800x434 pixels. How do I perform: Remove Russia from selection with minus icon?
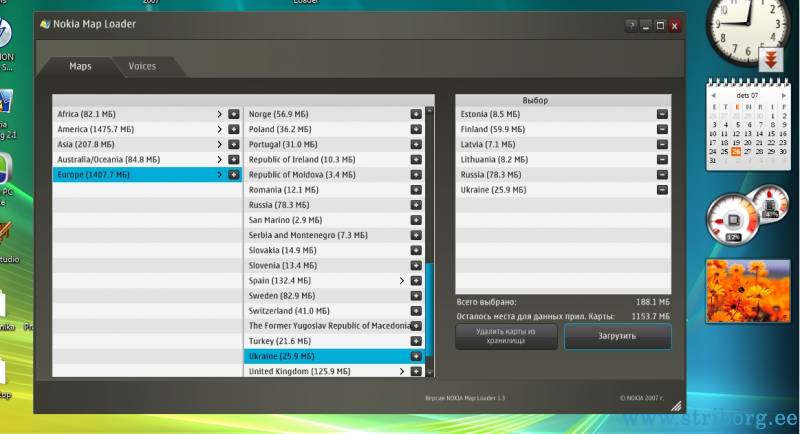662,175
